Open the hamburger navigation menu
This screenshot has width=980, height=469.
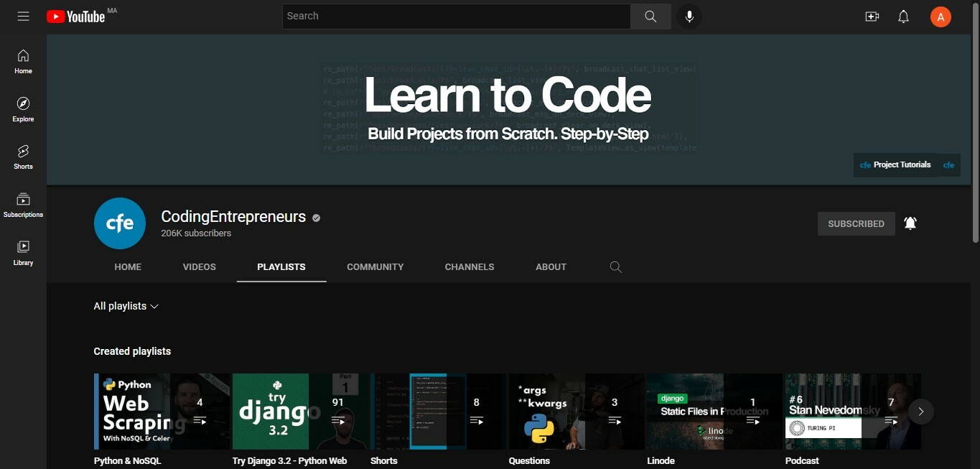(x=23, y=16)
